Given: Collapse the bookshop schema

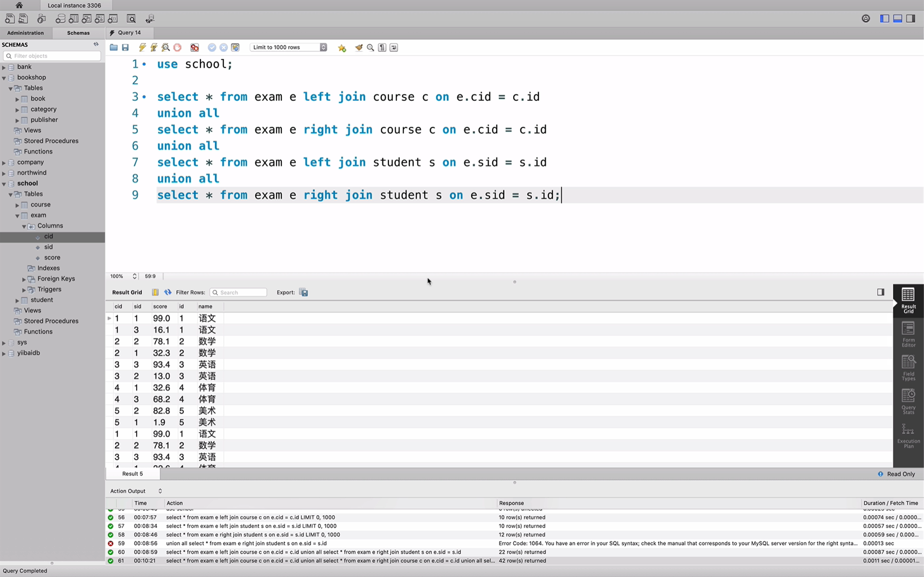Looking at the screenshot, I should [x=4, y=78].
